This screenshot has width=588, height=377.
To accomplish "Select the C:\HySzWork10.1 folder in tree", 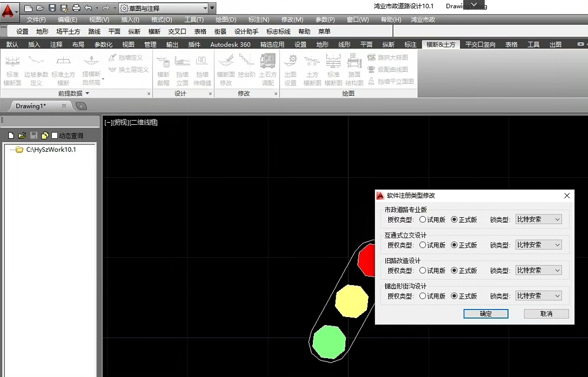I will [x=46, y=150].
